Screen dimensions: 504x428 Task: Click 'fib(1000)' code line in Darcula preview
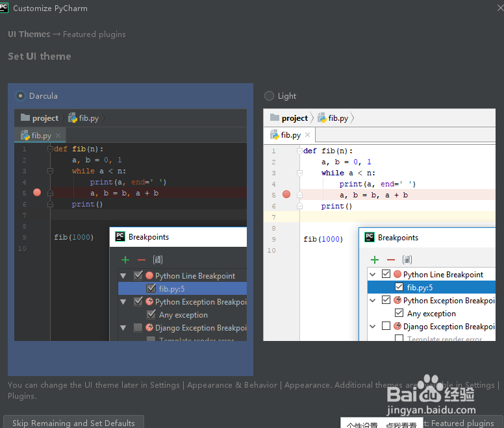(73, 237)
